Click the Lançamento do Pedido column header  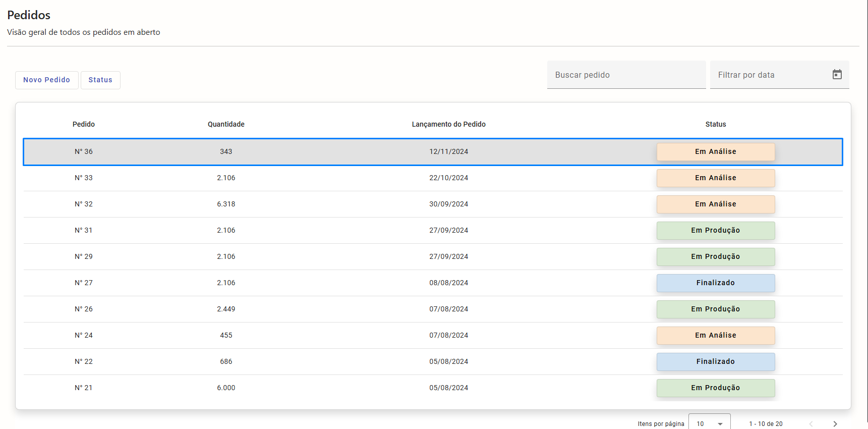pyautogui.click(x=448, y=124)
